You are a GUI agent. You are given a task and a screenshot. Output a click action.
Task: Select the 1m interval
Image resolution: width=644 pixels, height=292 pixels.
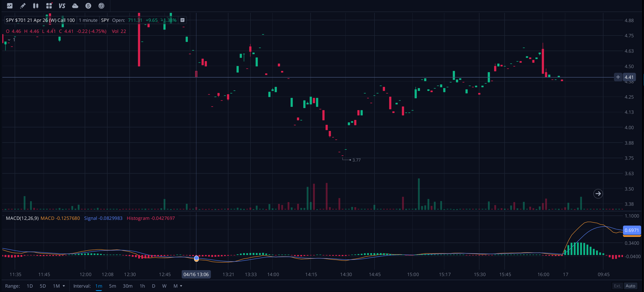pos(99,286)
